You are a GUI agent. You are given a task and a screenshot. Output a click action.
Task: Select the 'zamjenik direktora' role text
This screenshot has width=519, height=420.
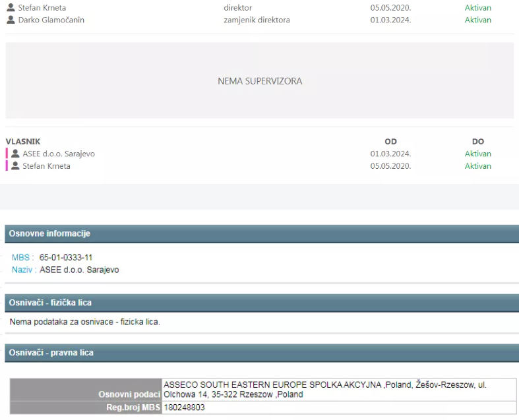coord(257,20)
